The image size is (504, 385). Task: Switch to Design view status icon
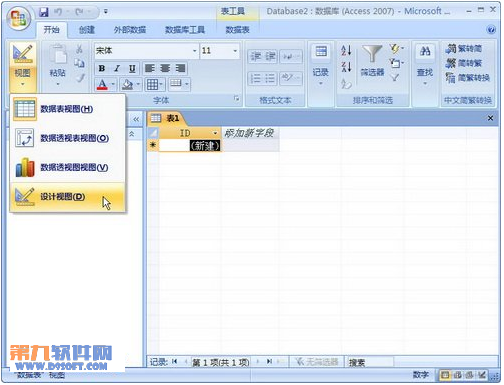click(482, 375)
